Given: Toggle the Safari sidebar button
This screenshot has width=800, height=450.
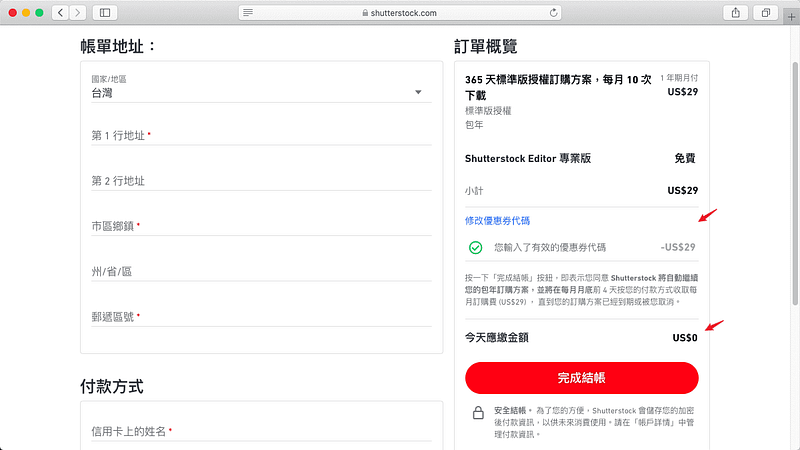Looking at the screenshot, I should coord(105,13).
